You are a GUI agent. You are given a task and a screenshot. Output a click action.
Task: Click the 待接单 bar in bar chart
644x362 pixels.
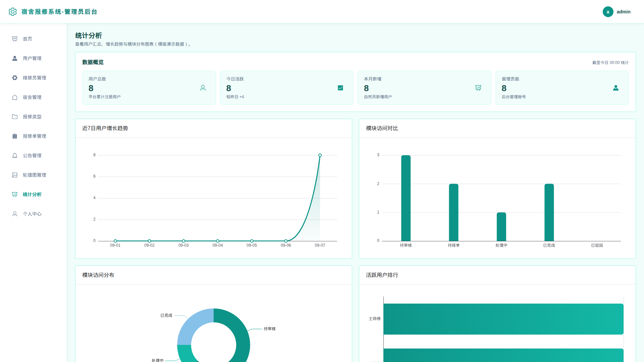454,213
